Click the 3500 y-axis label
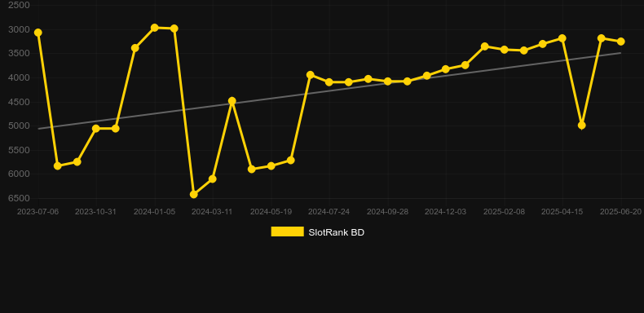This screenshot has height=313, width=644. coord(20,54)
